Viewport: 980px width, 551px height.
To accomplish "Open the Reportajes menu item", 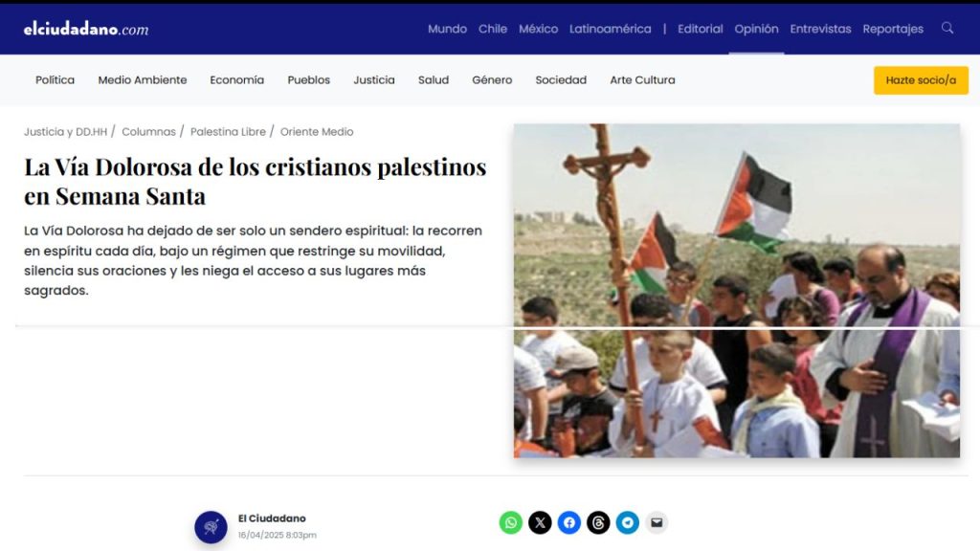I will (x=893, y=29).
